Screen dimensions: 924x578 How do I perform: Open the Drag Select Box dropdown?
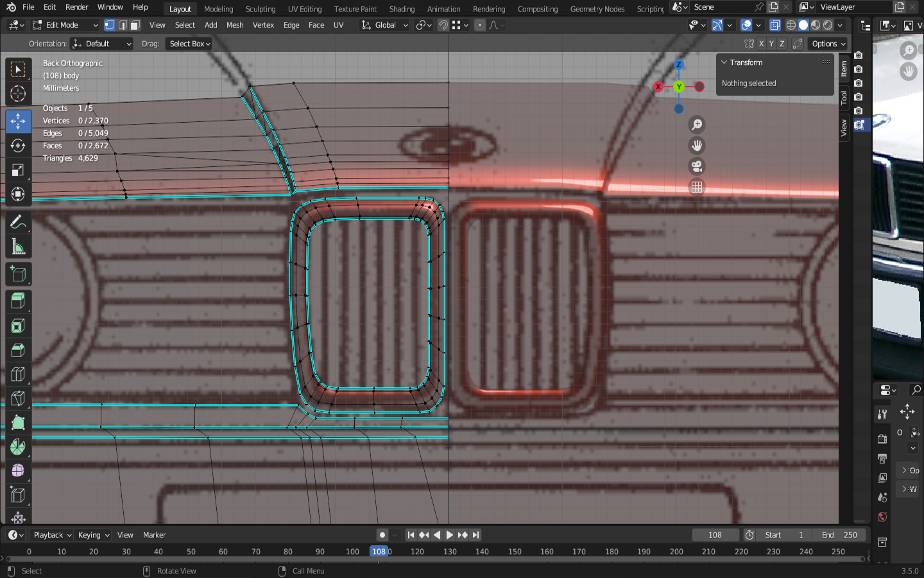pos(189,44)
